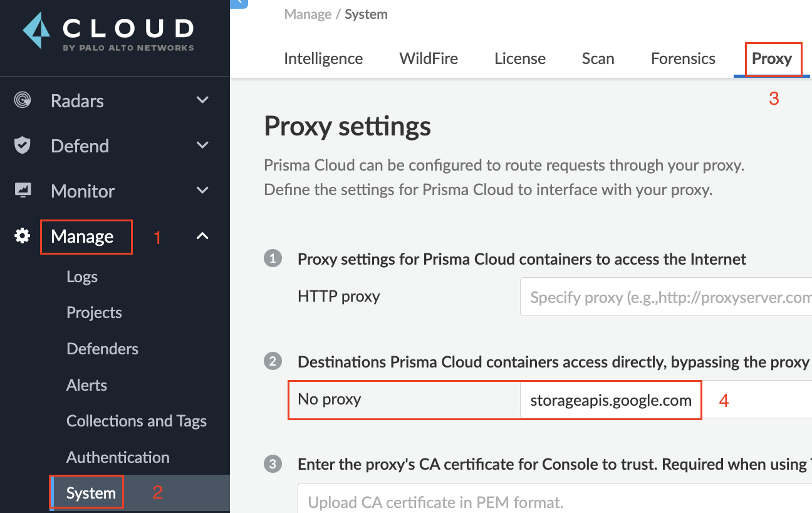Click the Manage gear icon
The image size is (812, 513).
[x=23, y=236]
